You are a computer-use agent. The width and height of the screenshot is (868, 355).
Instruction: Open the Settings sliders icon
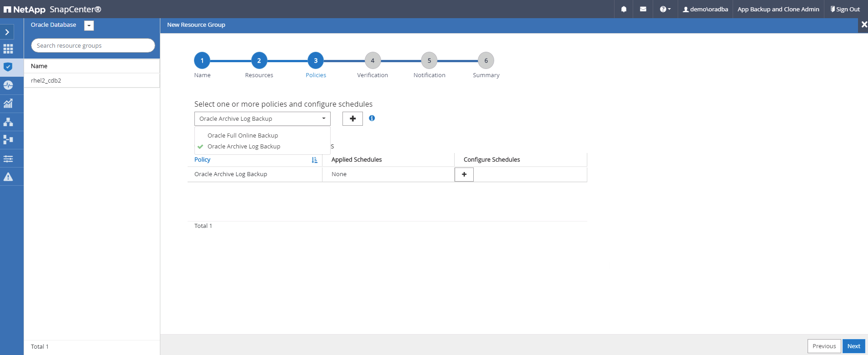point(8,158)
